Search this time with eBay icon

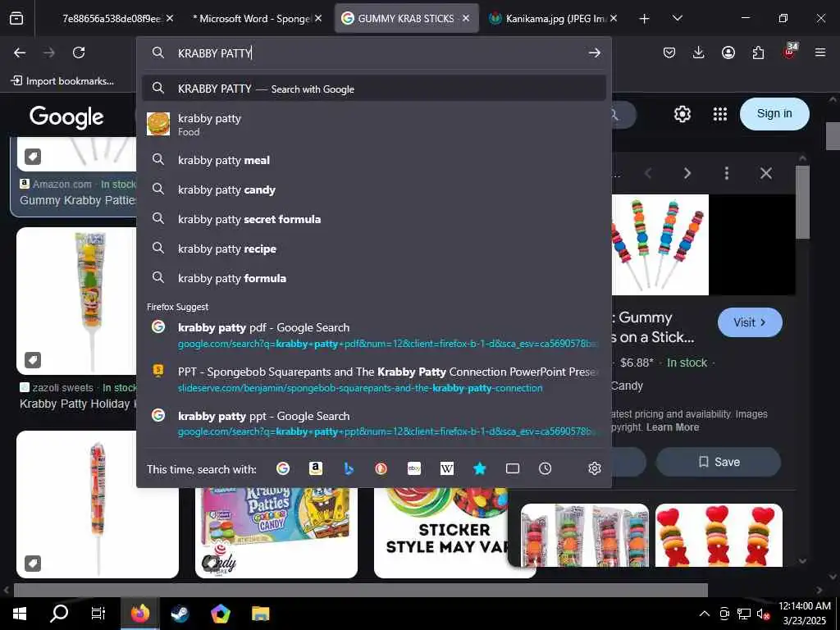[x=414, y=468]
